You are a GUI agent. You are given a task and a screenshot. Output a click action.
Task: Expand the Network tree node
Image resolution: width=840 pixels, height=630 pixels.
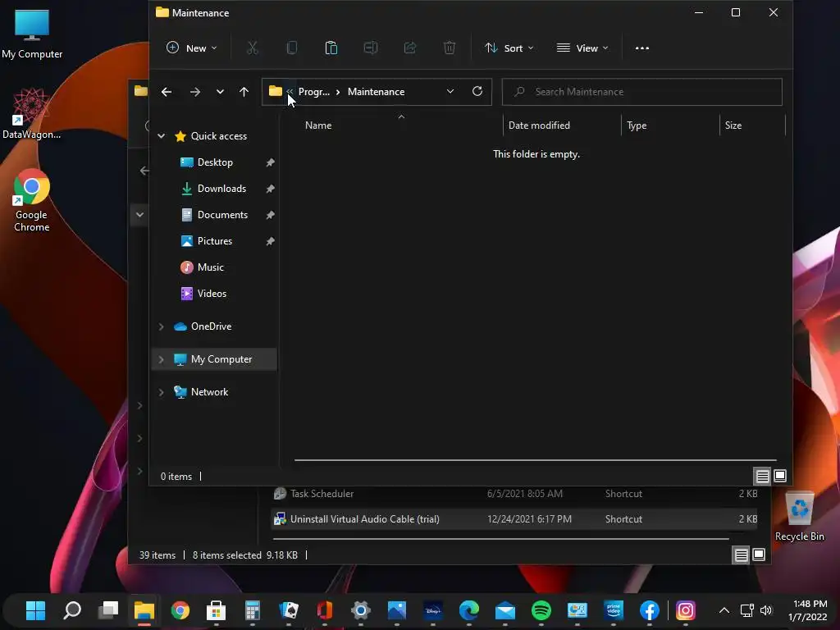[x=162, y=392]
